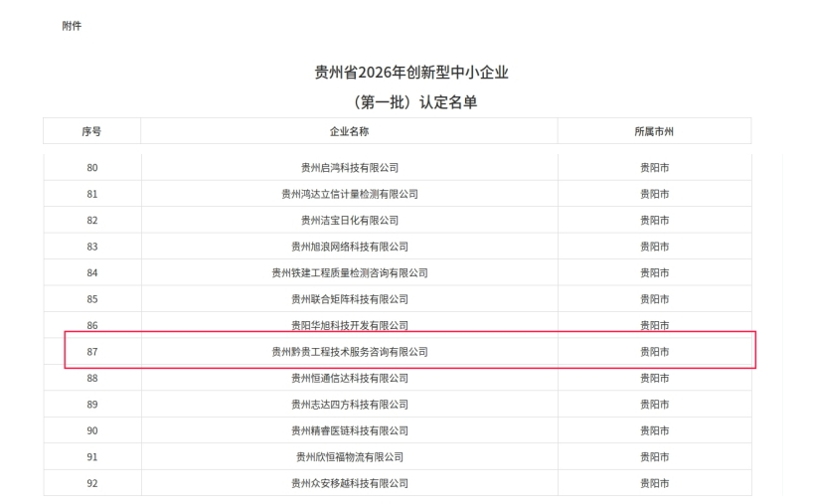
Task: Click the subtitle （第一批）认定名单
Action: [411, 101]
